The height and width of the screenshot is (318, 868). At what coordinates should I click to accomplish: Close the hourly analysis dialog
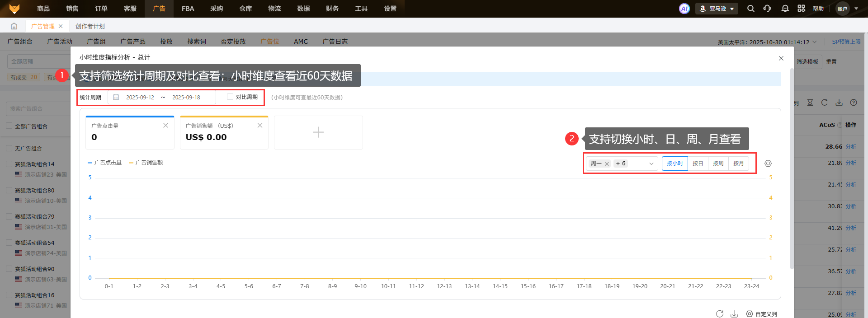[781, 58]
